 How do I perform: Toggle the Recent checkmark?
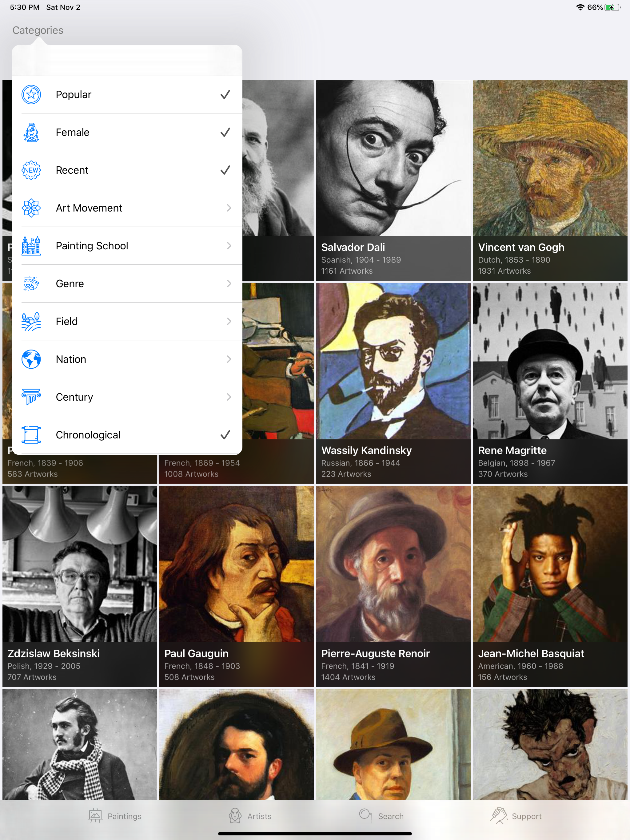click(x=225, y=170)
